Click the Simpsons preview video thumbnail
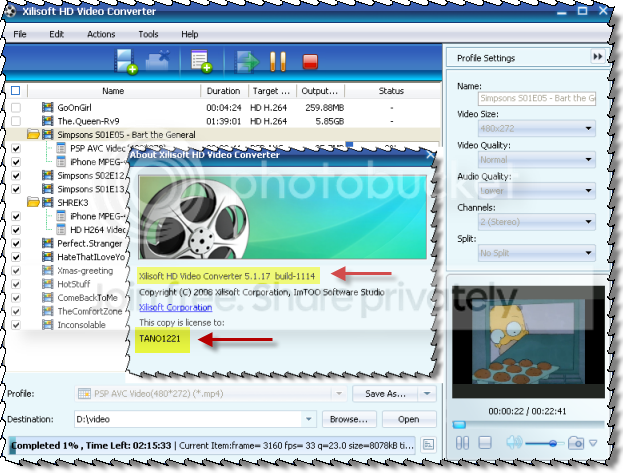 [x=528, y=341]
